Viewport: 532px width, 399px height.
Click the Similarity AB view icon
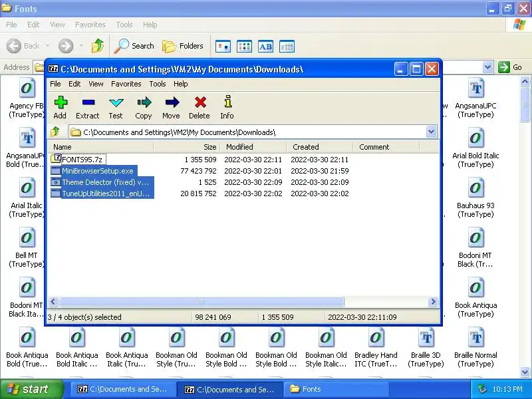tap(265, 47)
